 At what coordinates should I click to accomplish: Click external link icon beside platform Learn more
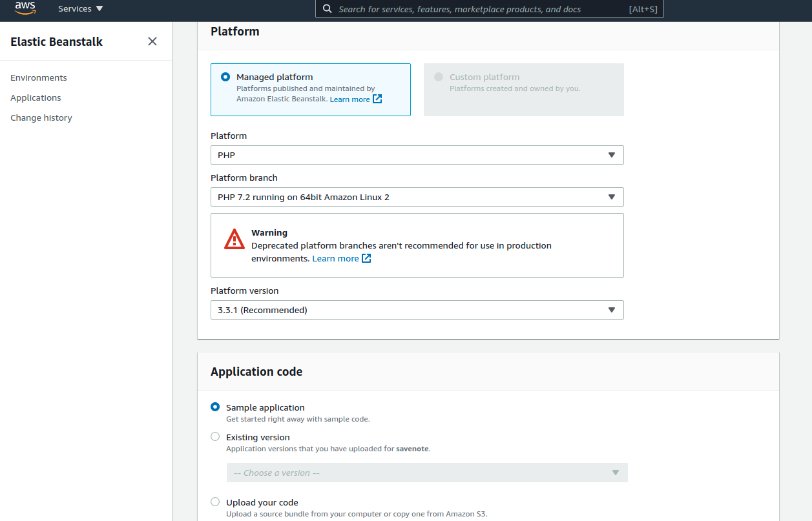tap(377, 99)
